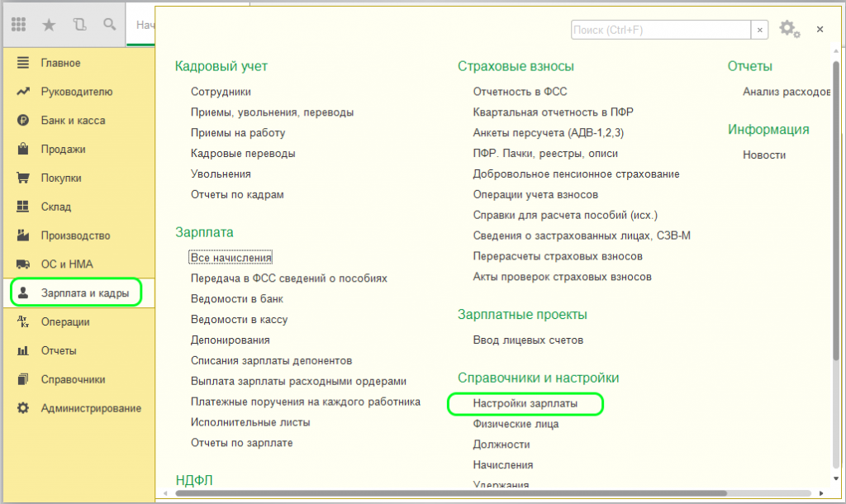Image resolution: width=846 pixels, height=504 pixels.
Task: Open Сведения о застрахованных лицах, СЗВ-М
Action: pyautogui.click(x=582, y=235)
